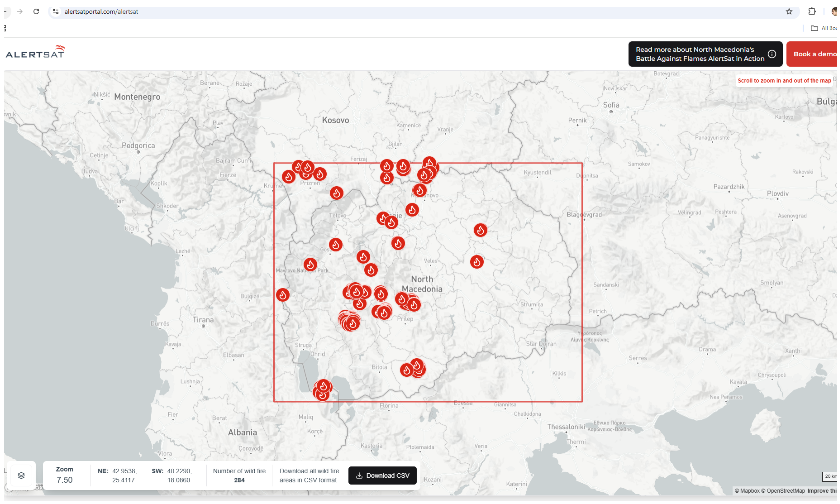Click the OpenStreetMap attribution link
The height and width of the screenshot is (504, 840).
coord(783,491)
